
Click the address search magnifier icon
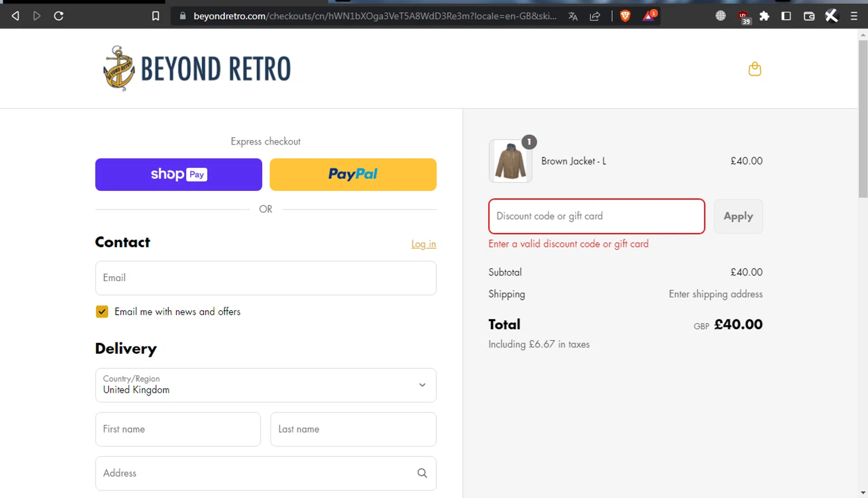(422, 473)
